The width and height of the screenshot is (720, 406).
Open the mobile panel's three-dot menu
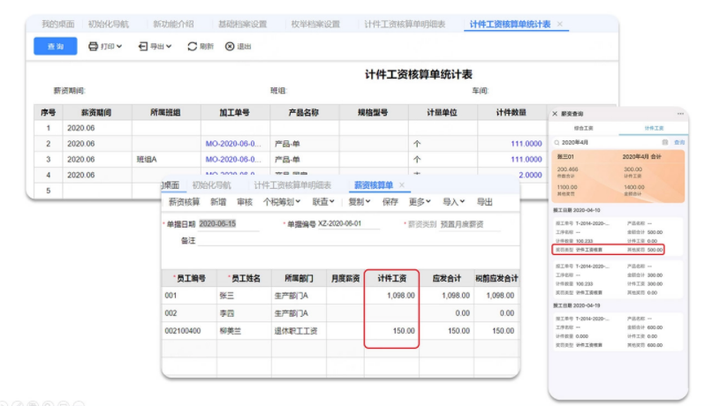coord(681,113)
